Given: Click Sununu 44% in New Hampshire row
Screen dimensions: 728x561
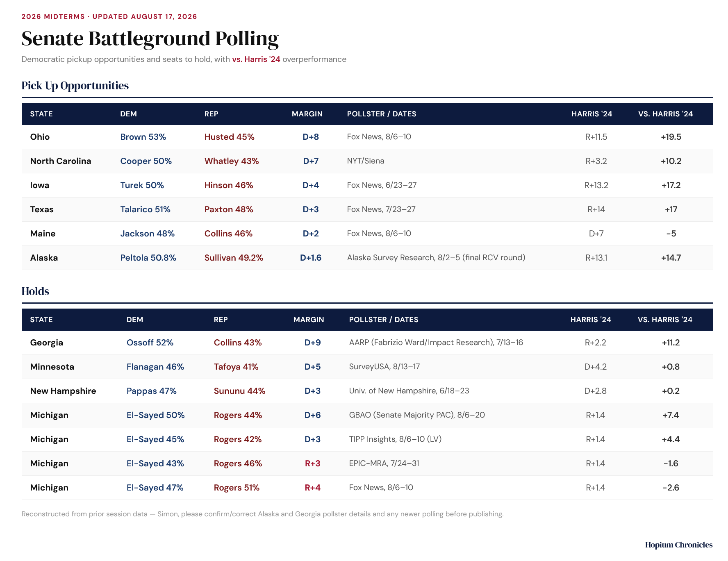Looking at the screenshot, I should (x=239, y=391).
